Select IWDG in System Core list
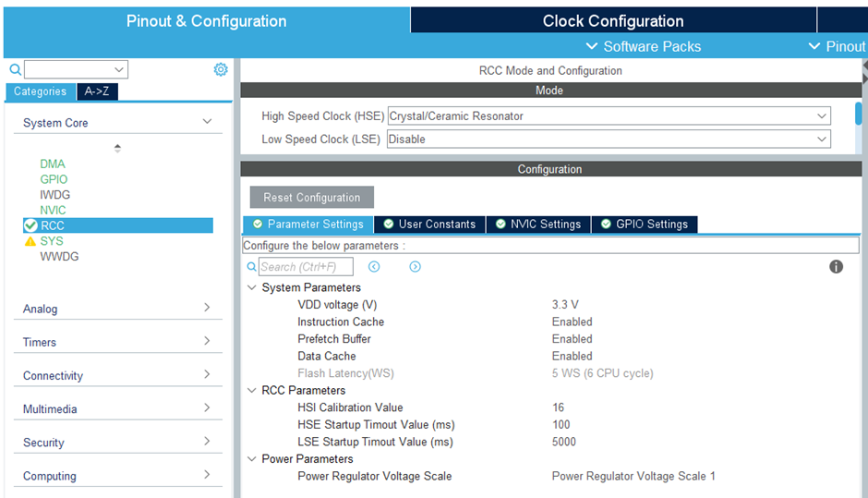The width and height of the screenshot is (868, 498). point(54,195)
